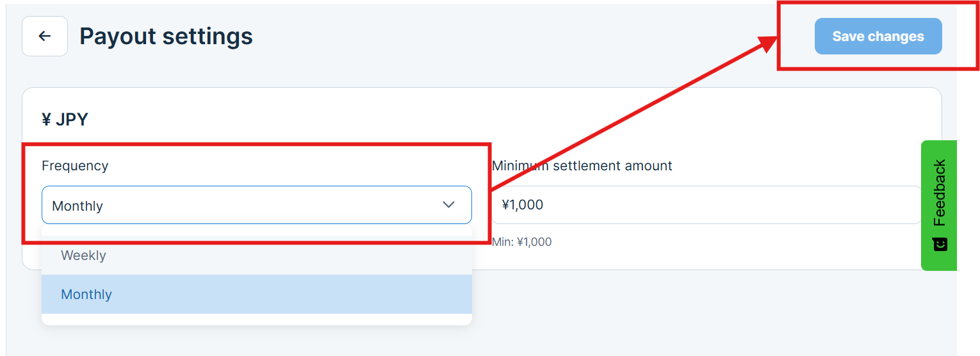Click the Monthly text inside the combo box
Screen dimensions: 980x356
[78, 206]
